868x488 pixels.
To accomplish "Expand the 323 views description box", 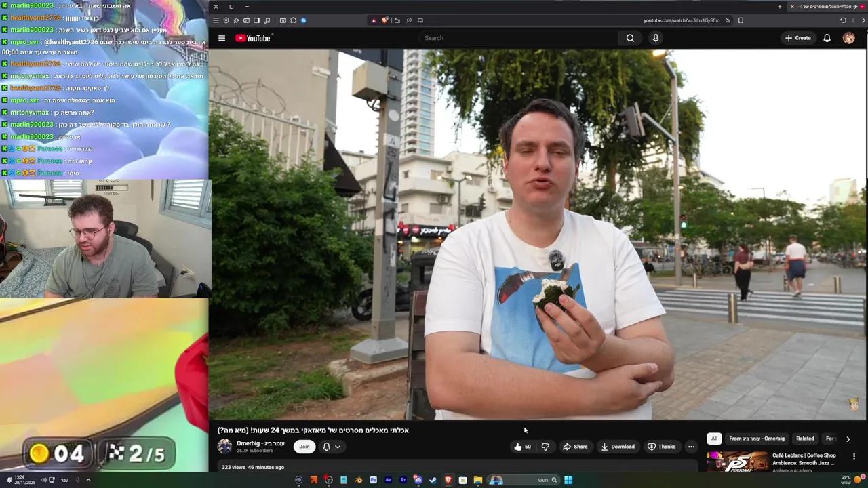I will coord(457,466).
